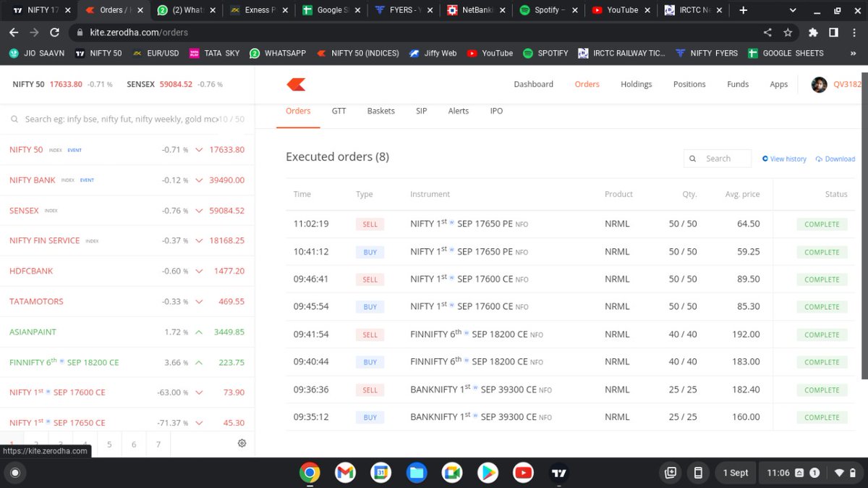Click the user profile avatar
This screenshot has height=488, width=868.
point(819,84)
